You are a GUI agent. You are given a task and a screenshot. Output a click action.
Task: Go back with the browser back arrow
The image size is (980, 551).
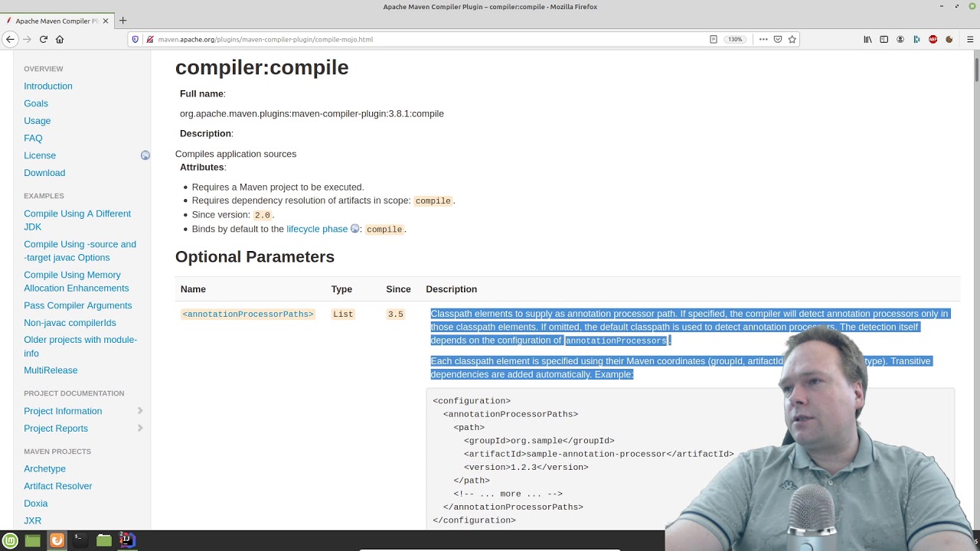tap(10, 39)
